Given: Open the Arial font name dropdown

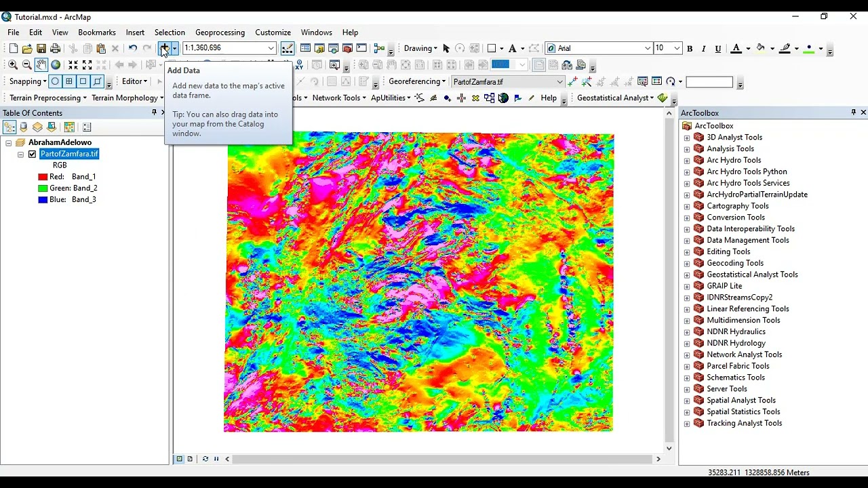Looking at the screenshot, I should coord(647,48).
